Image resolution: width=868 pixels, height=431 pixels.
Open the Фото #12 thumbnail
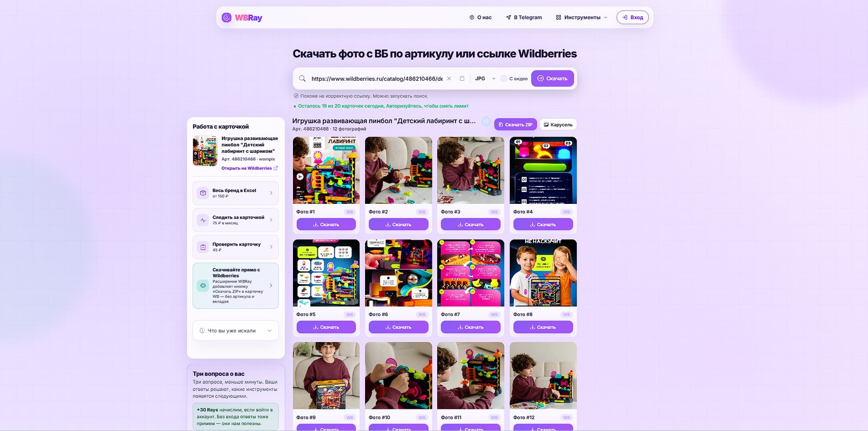[x=543, y=376]
